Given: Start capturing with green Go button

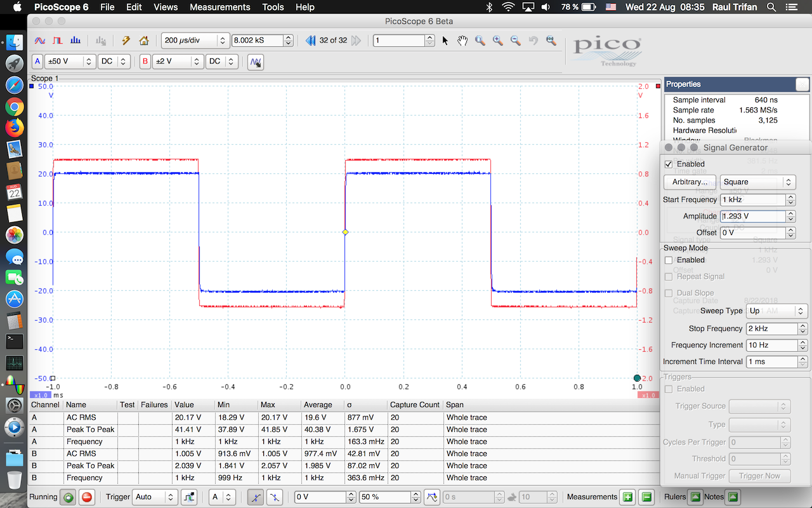Looking at the screenshot, I should click(x=69, y=497).
